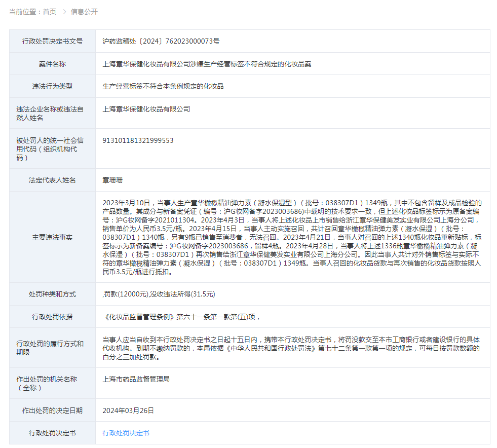Click the 主要违法事实 label cell
Image resolution: width=497 pixels, height=448 pixels.
coord(52,237)
